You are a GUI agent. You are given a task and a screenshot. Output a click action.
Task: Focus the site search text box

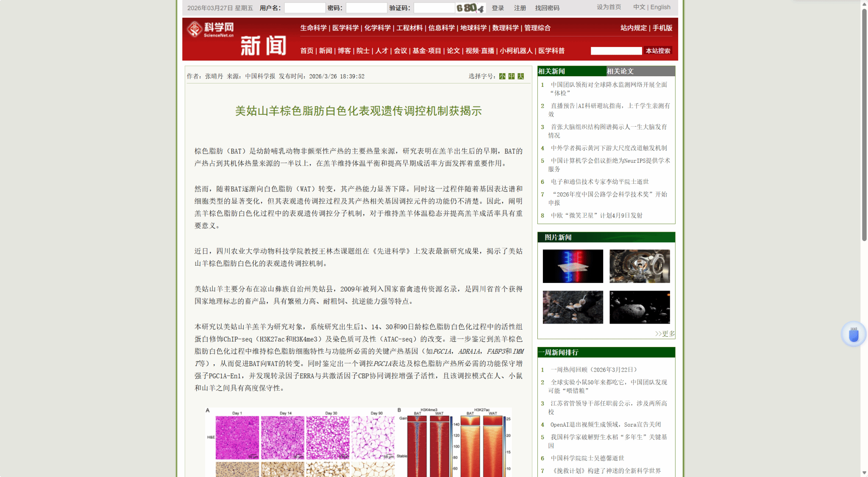[616, 51]
